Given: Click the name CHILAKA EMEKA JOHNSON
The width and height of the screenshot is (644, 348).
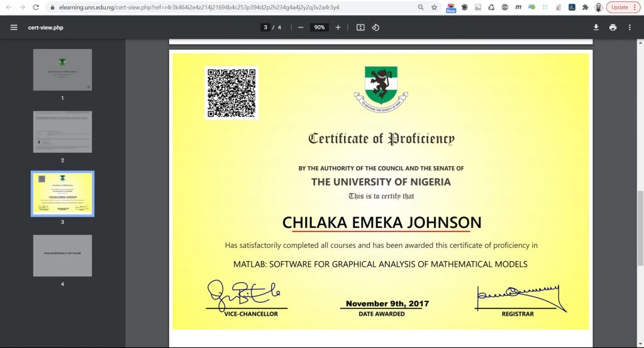Looking at the screenshot, I should coord(382,222).
